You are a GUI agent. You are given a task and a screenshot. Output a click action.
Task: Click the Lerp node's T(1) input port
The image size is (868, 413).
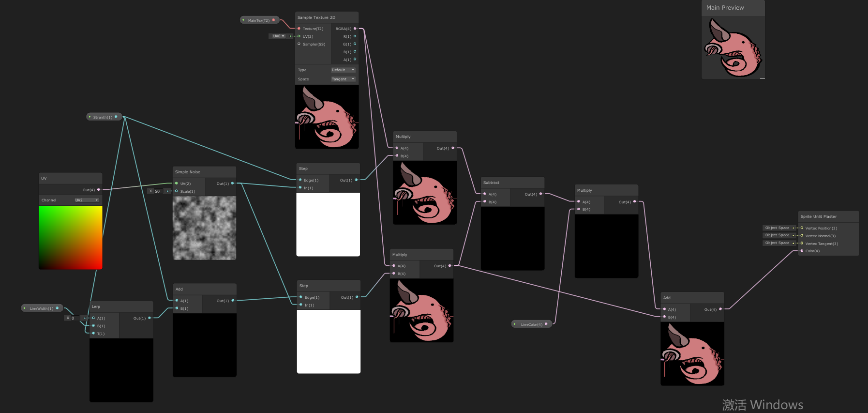(93, 334)
